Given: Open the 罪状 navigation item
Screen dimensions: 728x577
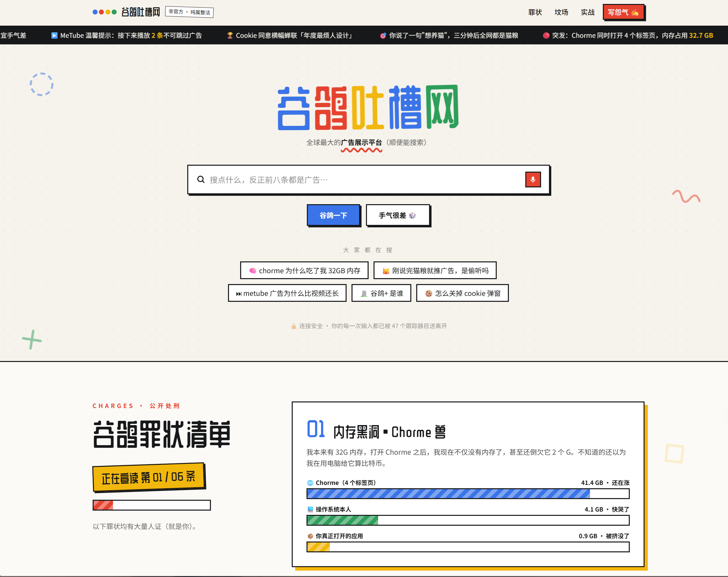Looking at the screenshot, I should (535, 12).
